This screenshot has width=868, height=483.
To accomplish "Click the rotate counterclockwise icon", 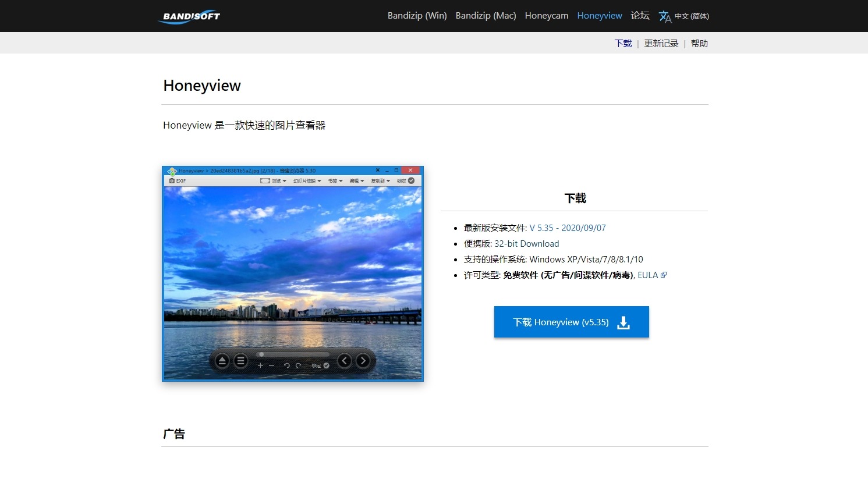I will click(286, 365).
